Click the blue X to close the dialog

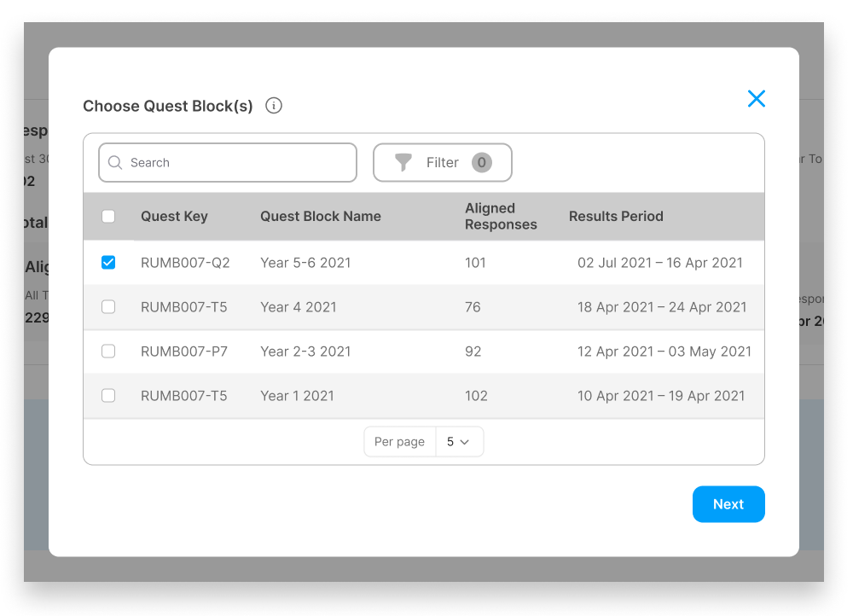click(756, 99)
